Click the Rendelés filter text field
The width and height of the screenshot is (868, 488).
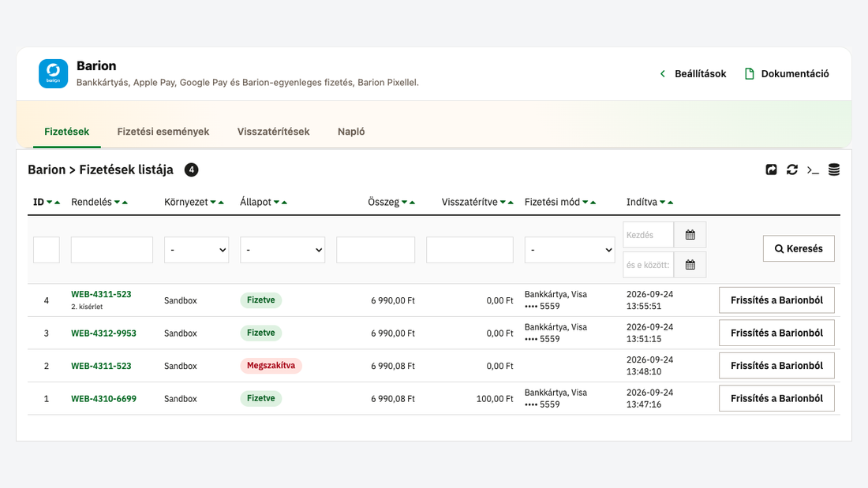112,250
